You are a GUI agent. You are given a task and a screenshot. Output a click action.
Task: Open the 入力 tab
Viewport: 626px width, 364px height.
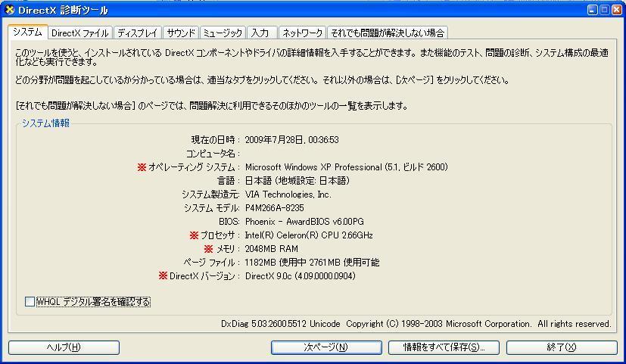coord(262,33)
